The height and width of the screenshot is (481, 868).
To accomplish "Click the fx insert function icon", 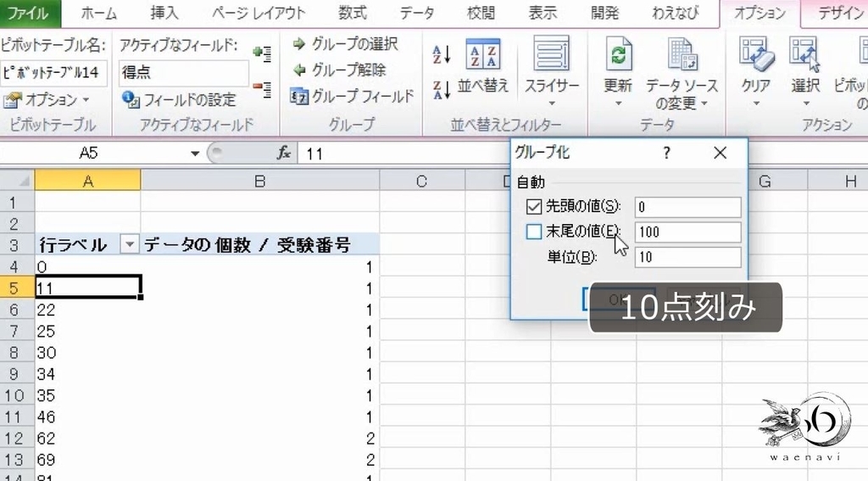I will click(x=284, y=153).
